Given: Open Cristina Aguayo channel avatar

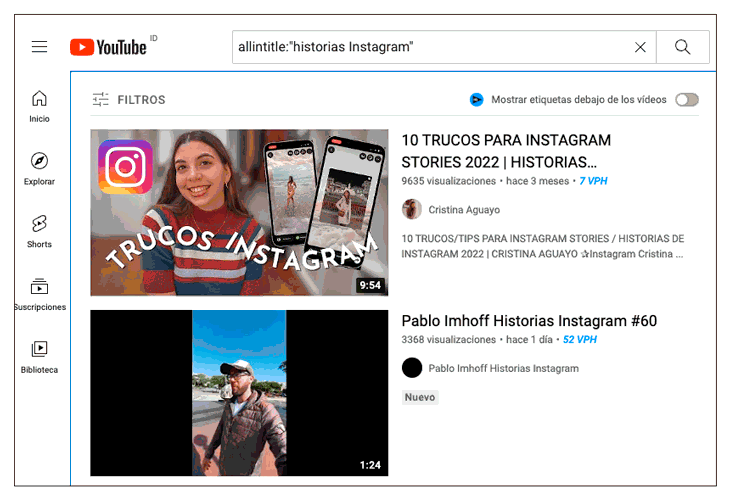Looking at the screenshot, I should click(x=412, y=209).
